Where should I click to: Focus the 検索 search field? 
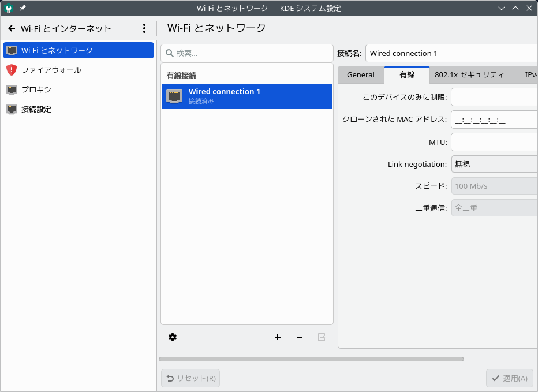pyautogui.click(x=247, y=53)
